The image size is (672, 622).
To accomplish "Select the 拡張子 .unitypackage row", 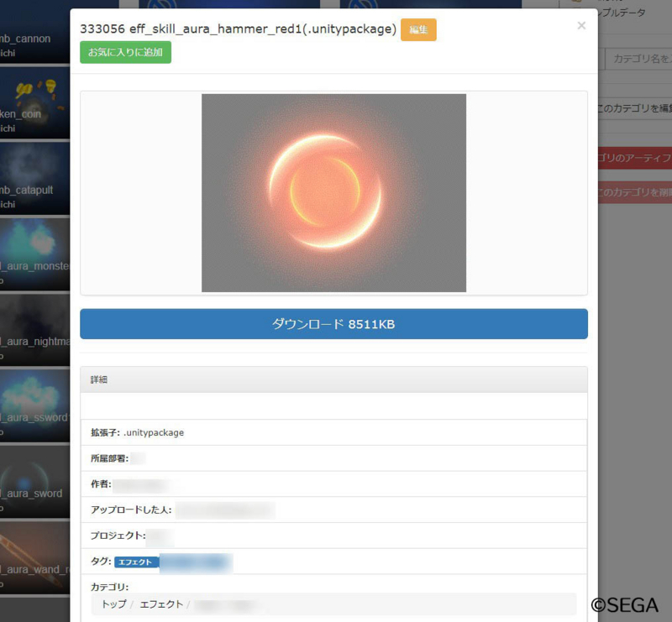I will pyautogui.click(x=333, y=432).
